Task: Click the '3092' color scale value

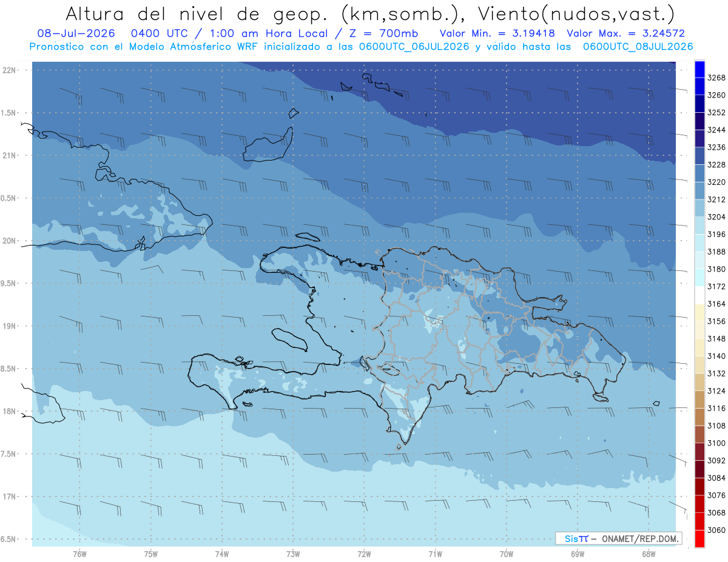Action: [x=716, y=460]
